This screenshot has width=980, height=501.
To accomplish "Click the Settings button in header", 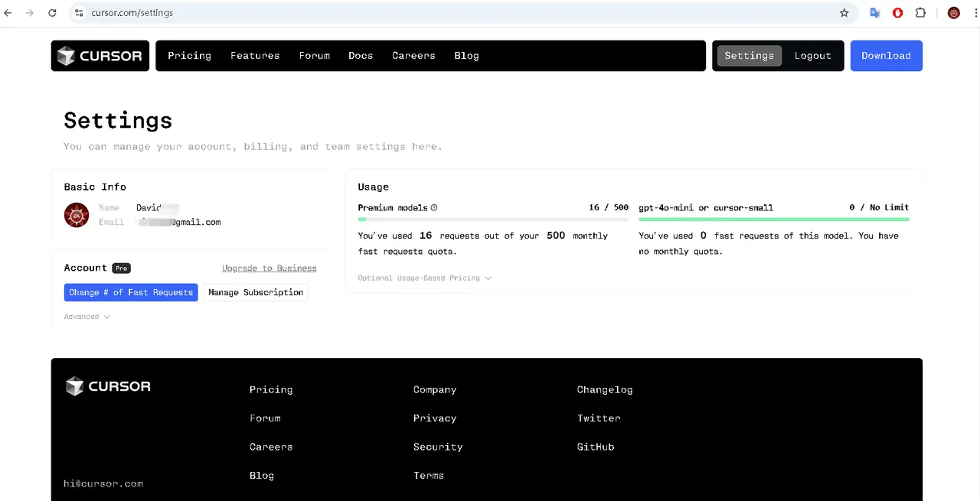I will point(749,56).
